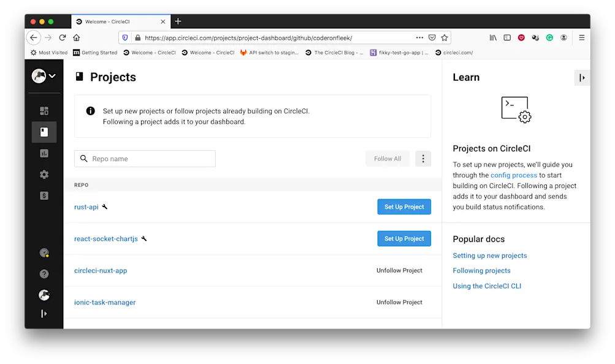Collapse the sidebar with the bottom arrow icon

(x=44, y=313)
